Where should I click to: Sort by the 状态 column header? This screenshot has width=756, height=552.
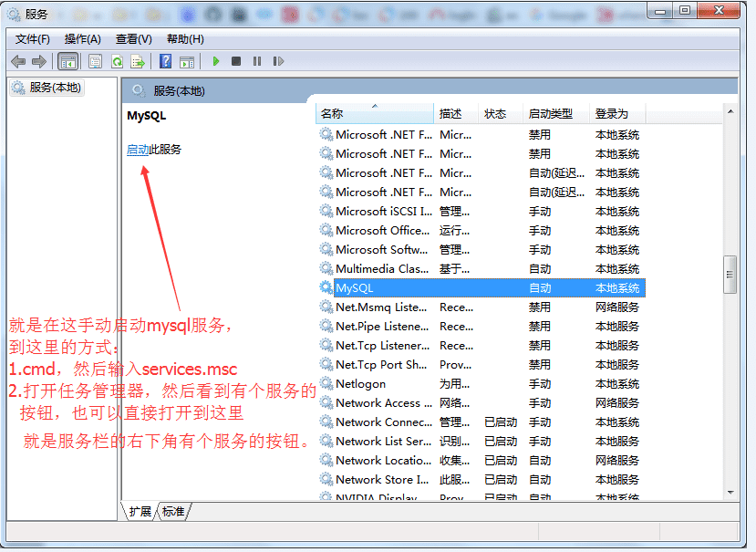pyautogui.click(x=501, y=114)
